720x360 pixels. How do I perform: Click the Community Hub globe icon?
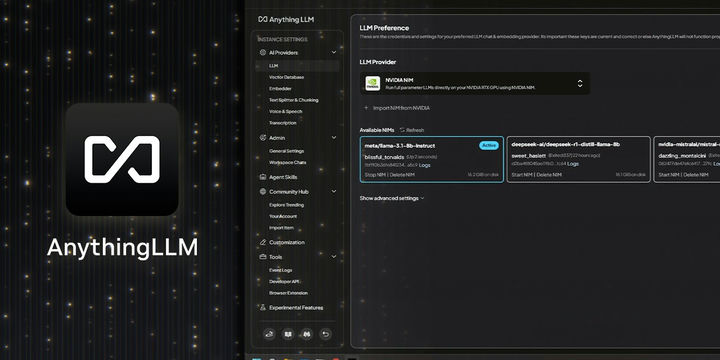click(x=263, y=191)
